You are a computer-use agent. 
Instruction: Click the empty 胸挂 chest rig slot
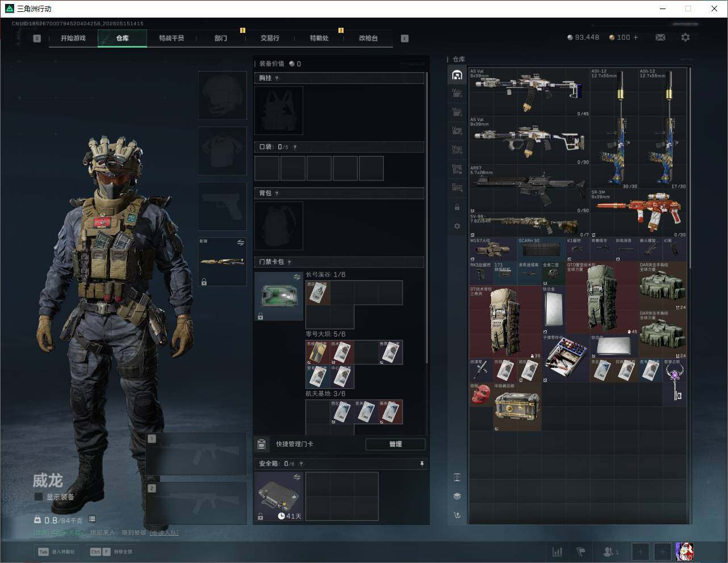click(279, 111)
